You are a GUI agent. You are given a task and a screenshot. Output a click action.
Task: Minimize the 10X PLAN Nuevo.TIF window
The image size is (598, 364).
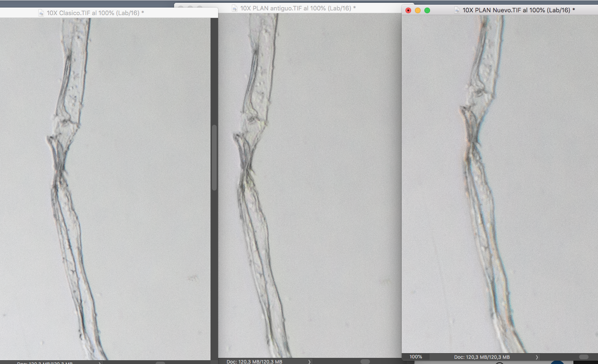(x=418, y=10)
